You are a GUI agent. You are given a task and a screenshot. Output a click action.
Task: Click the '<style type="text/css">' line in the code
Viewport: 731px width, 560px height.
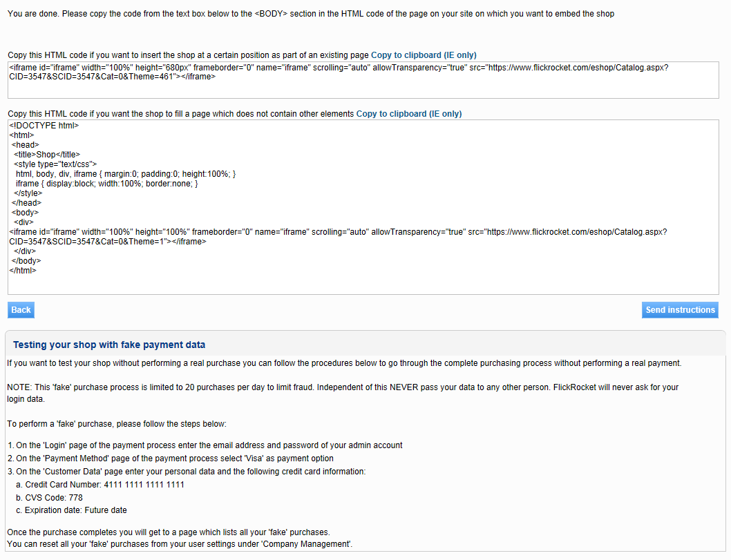[55, 164]
